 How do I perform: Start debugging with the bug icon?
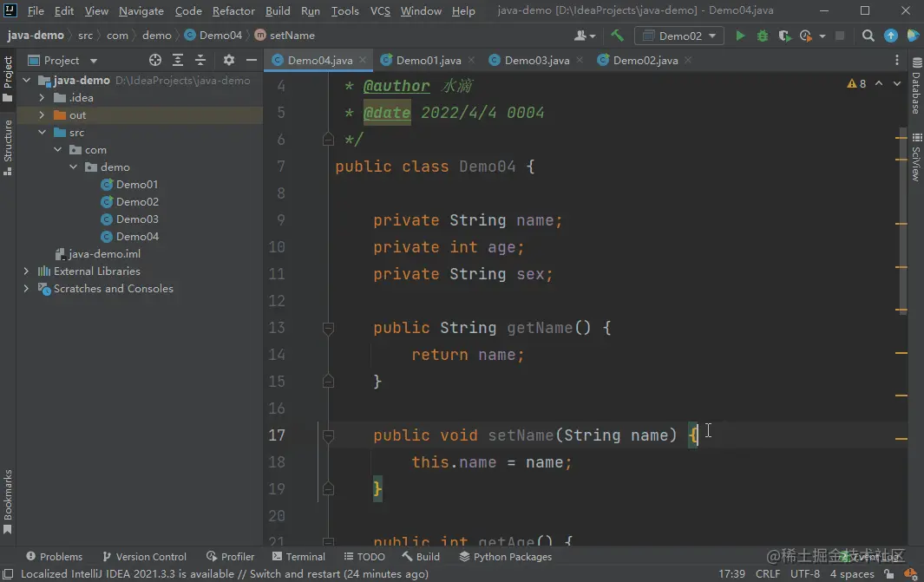click(x=762, y=36)
